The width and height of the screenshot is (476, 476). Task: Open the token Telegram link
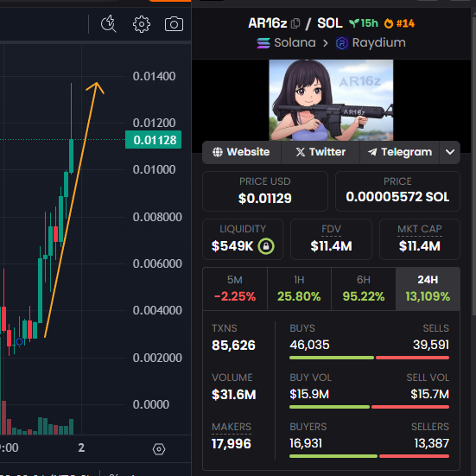pyautogui.click(x=399, y=152)
